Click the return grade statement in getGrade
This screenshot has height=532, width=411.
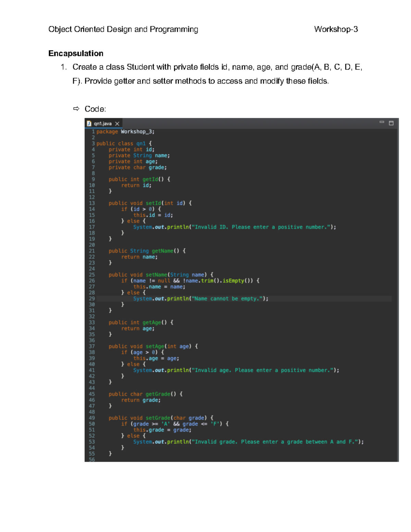pos(141,400)
